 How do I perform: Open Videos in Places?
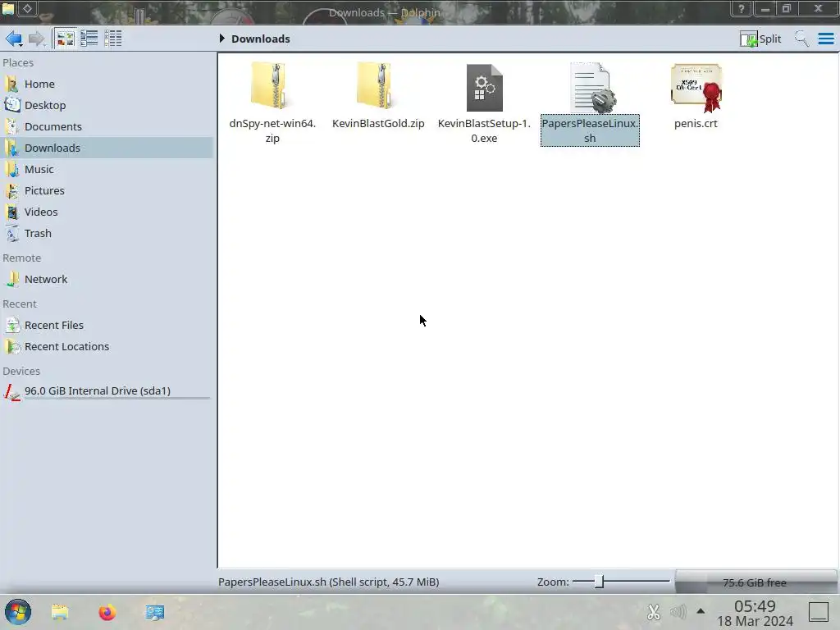[x=107, y=212]
